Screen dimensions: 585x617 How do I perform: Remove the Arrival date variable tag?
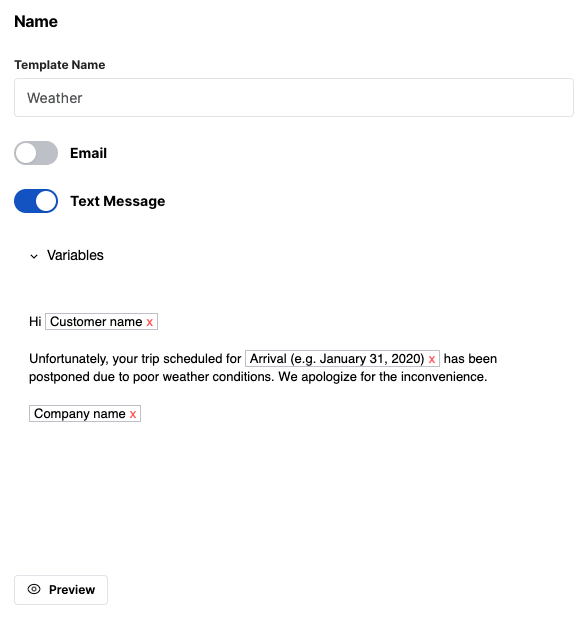[432, 359]
